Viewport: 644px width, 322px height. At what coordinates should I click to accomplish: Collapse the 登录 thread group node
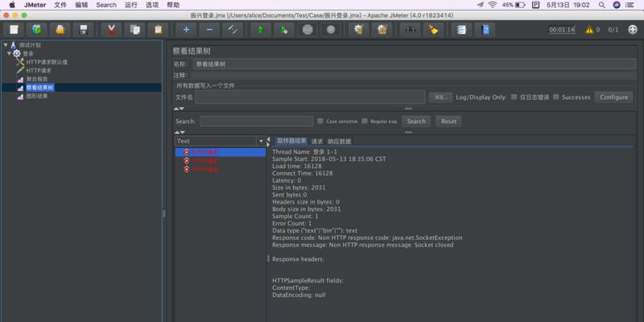point(9,53)
